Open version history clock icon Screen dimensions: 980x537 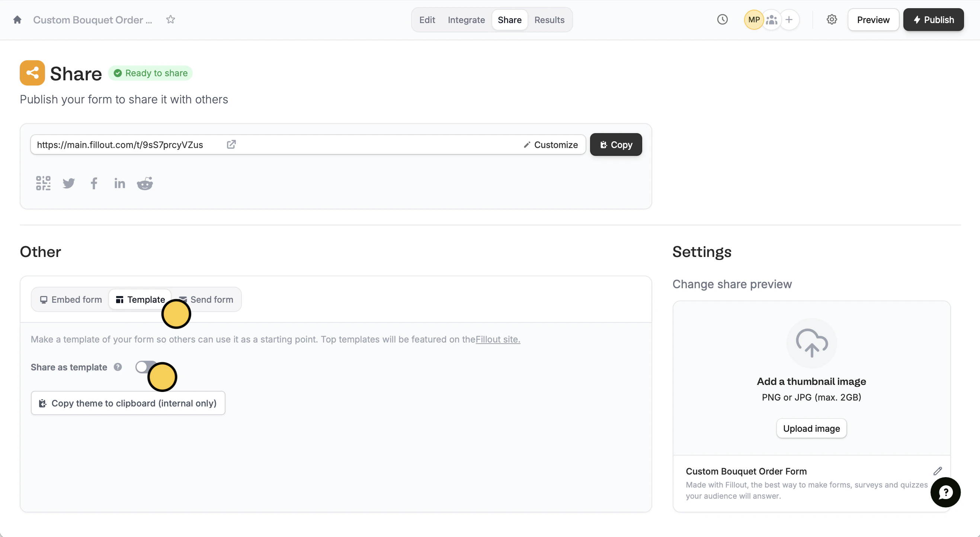(722, 20)
